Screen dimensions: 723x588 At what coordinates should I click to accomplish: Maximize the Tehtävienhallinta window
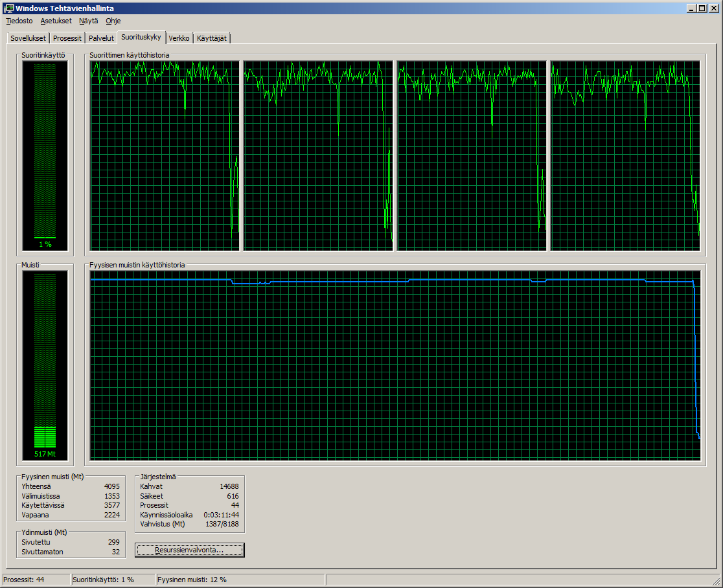[702, 8]
